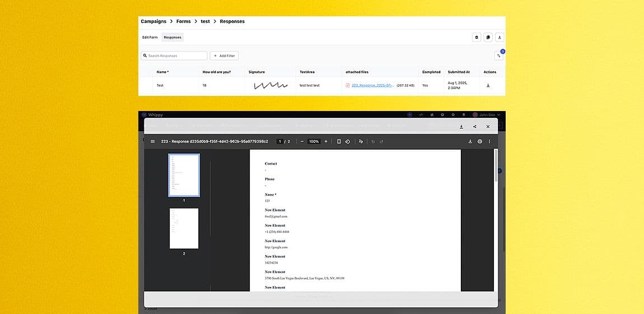Click the http://google.com text in PDF
This screenshot has width=644, height=314.
click(x=276, y=247)
